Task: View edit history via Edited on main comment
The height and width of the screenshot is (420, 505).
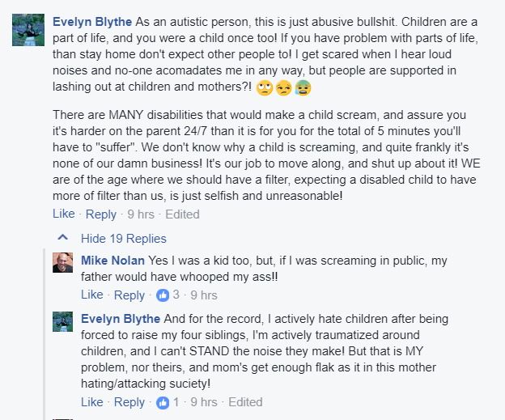Action: click(182, 214)
